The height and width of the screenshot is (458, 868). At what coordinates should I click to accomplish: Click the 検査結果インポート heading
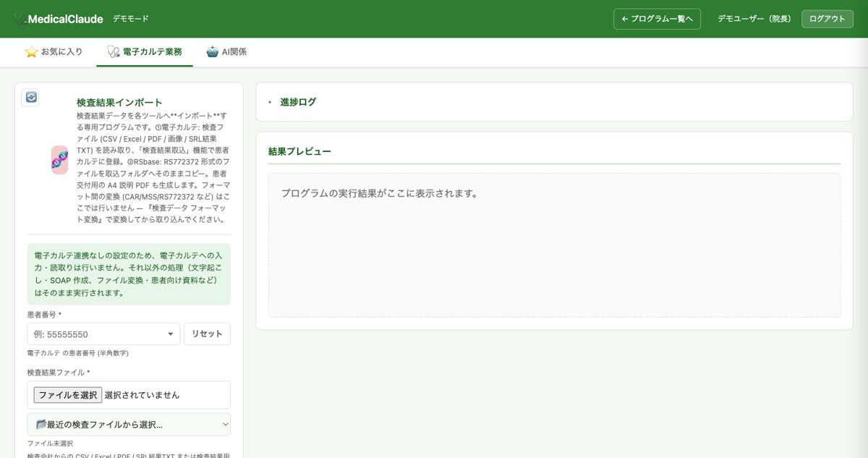[119, 103]
